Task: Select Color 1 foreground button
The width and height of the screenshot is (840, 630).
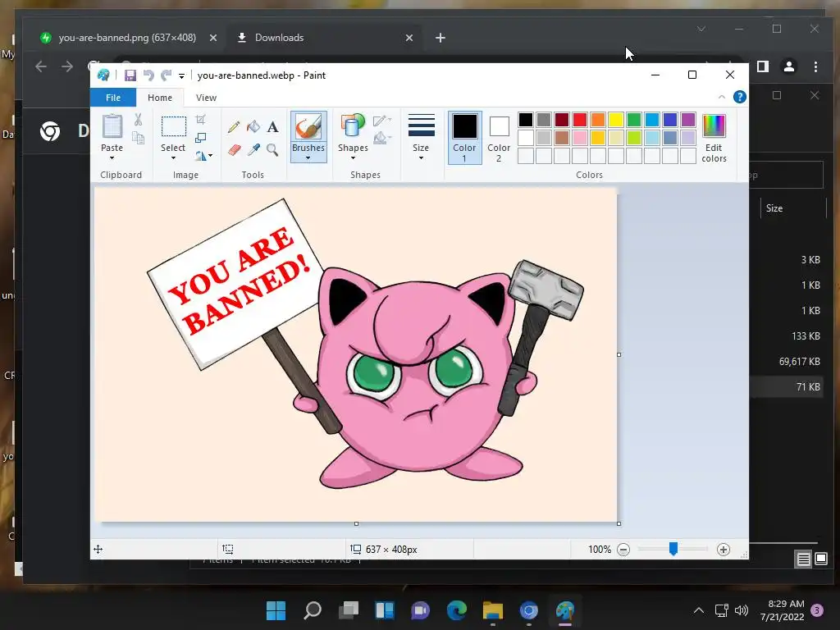Action: tap(464, 137)
